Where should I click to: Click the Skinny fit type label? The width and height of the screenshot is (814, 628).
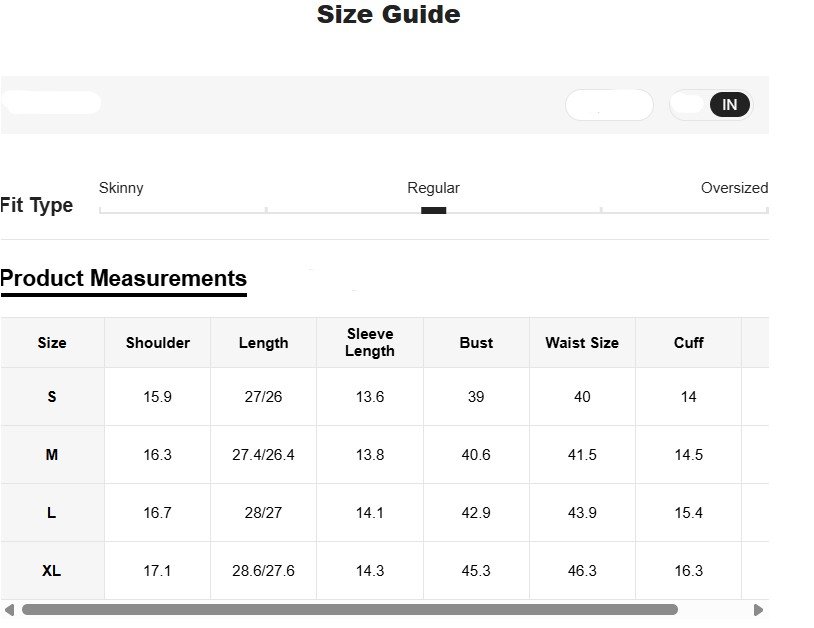tap(121, 188)
